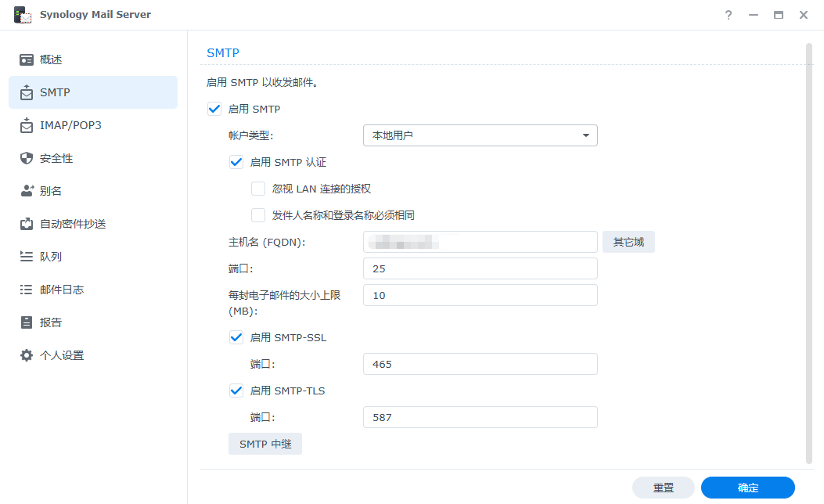Open the help question mark icon
The width and height of the screenshot is (824, 504).
(x=729, y=15)
